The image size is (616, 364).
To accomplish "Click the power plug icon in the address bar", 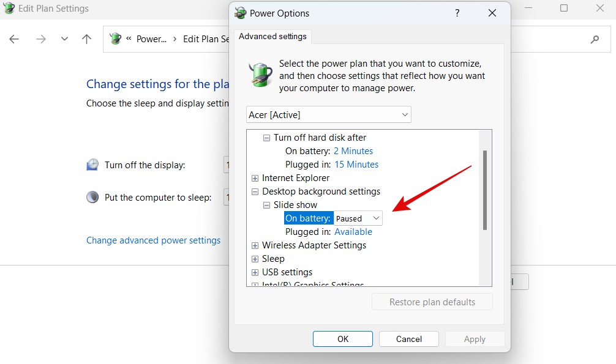I will [116, 39].
